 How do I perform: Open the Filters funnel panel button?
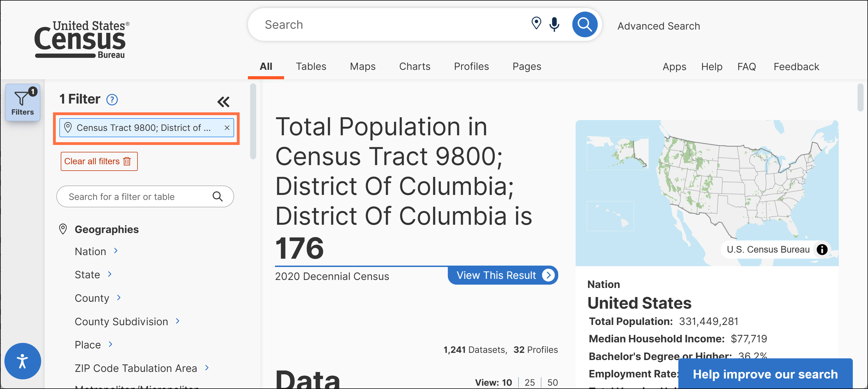click(23, 102)
